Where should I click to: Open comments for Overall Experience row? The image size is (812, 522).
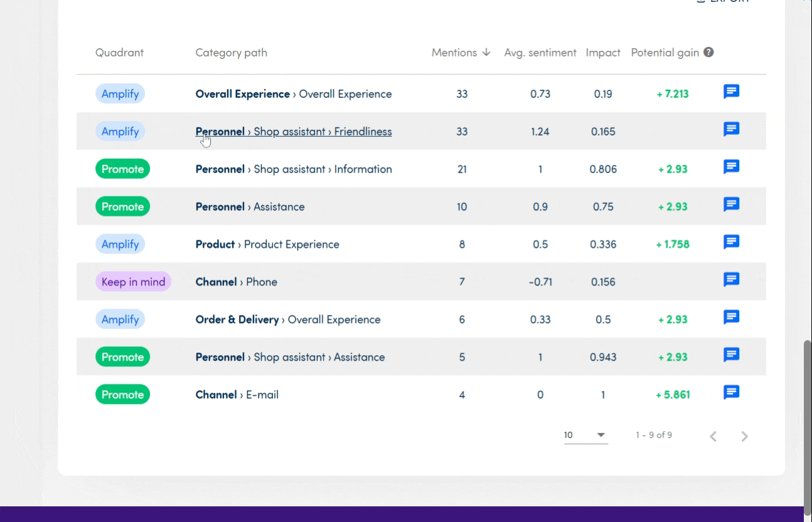tap(731, 92)
